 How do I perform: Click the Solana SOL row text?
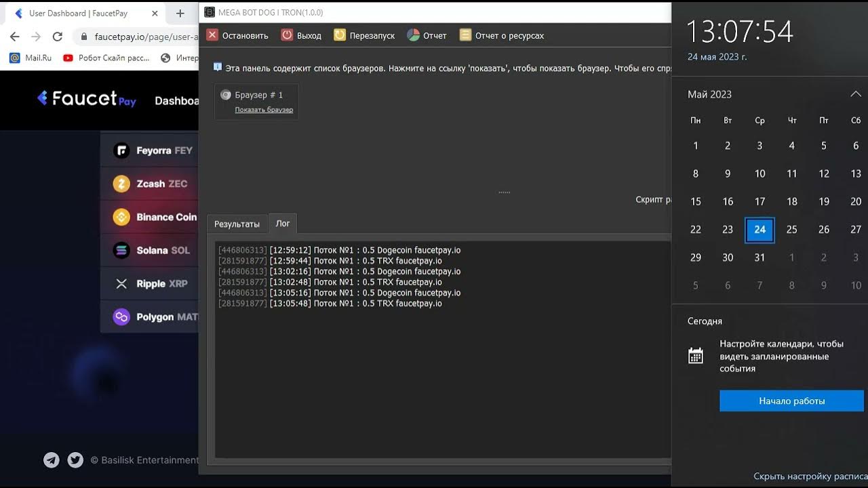(163, 250)
